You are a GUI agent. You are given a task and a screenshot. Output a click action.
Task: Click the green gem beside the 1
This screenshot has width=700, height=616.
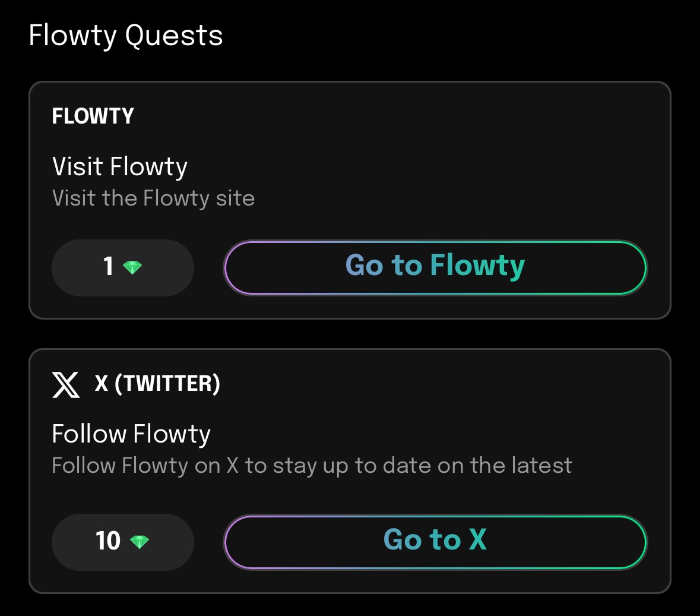(132, 267)
